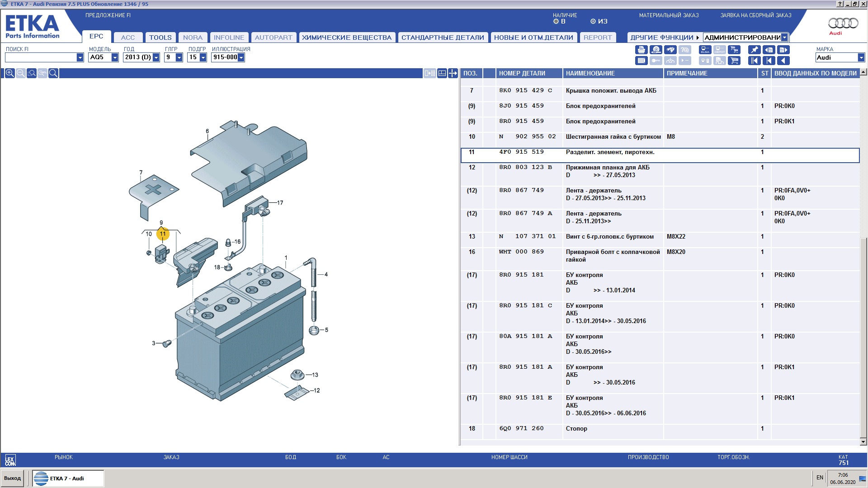868x488 pixels.
Task: Click ЗАЯВКА НА СБОРНЫЙ ЗАКАЗ link
Action: point(756,15)
